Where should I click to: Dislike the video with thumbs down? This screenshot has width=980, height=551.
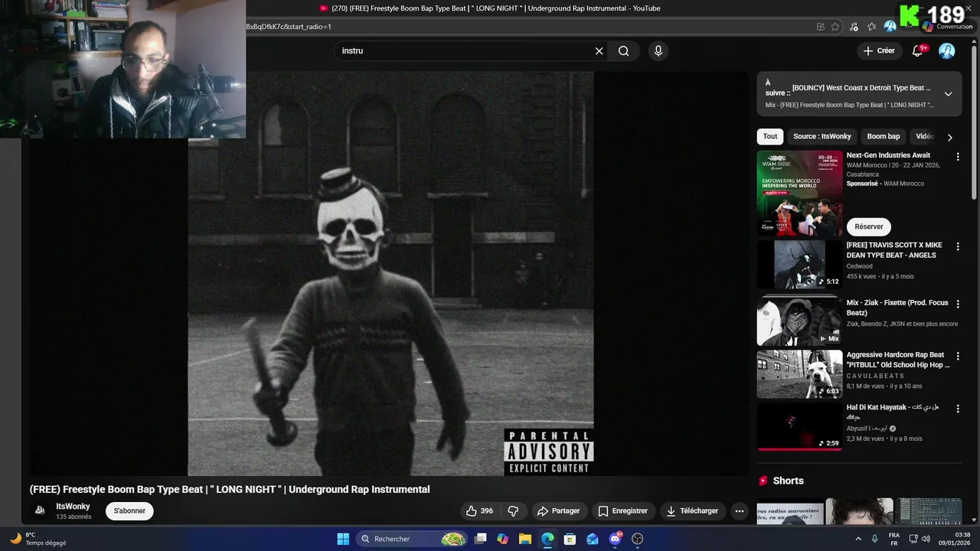pos(514,511)
